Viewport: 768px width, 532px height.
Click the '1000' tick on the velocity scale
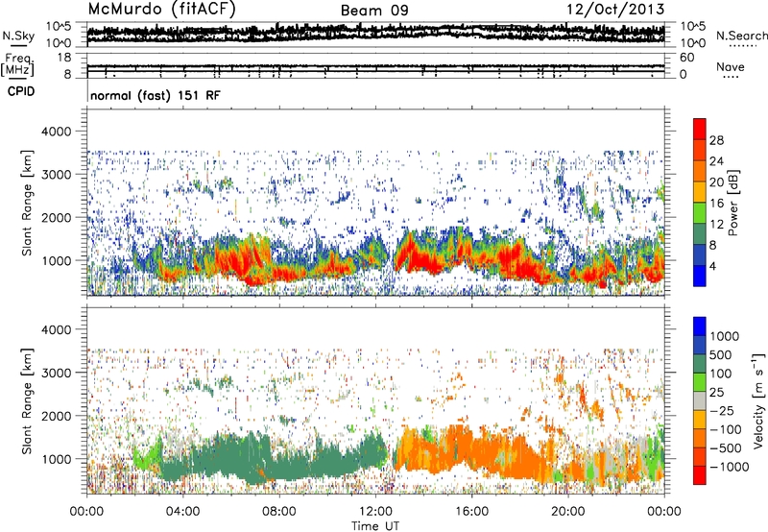coord(725,336)
